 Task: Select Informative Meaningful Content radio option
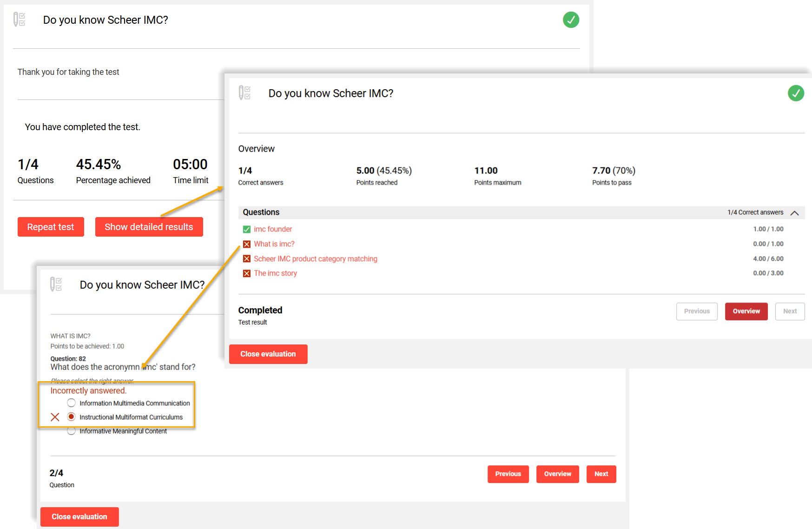[x=71, y=431]
